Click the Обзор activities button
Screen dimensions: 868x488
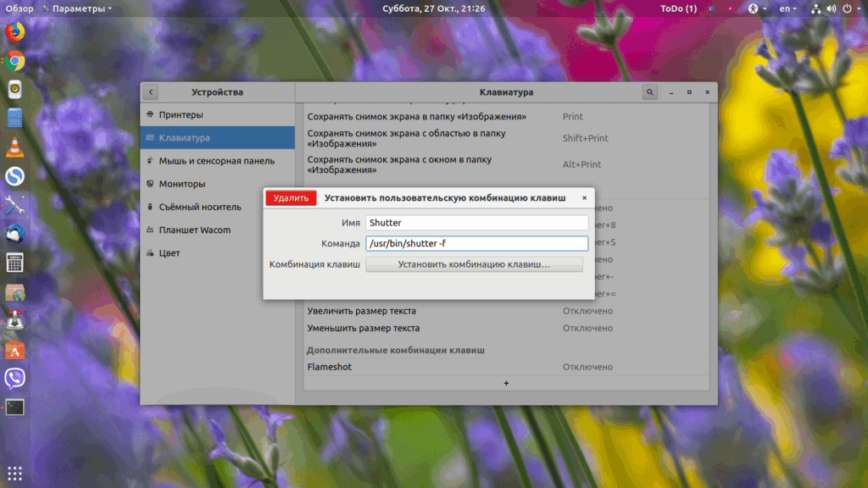19,8
